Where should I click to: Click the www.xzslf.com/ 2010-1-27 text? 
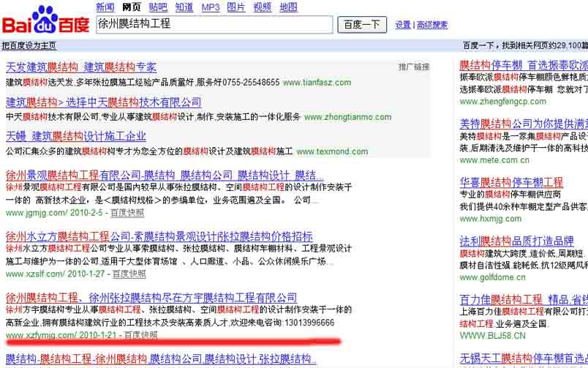[55, 274]
